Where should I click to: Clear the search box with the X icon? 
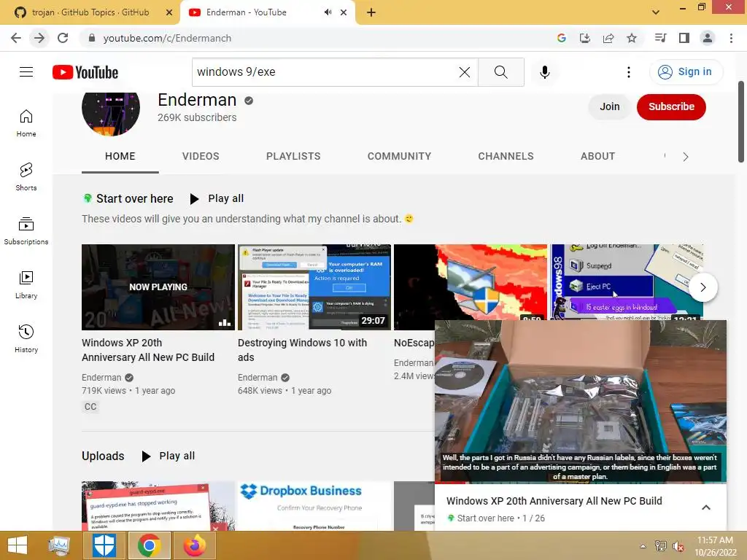465,72
